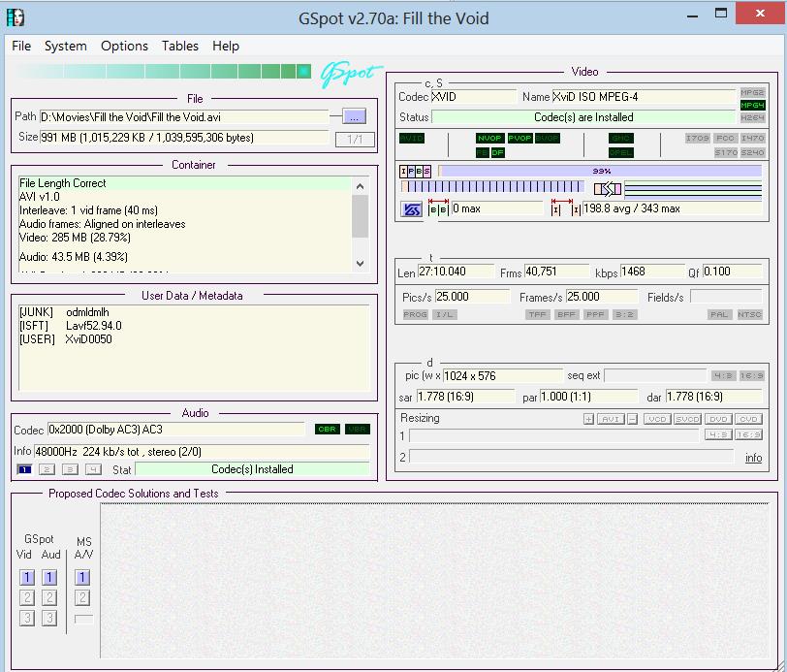Click the blue striped frame sequence bar
This screenshot has height=672, width=787.
[x=493, y=187]
